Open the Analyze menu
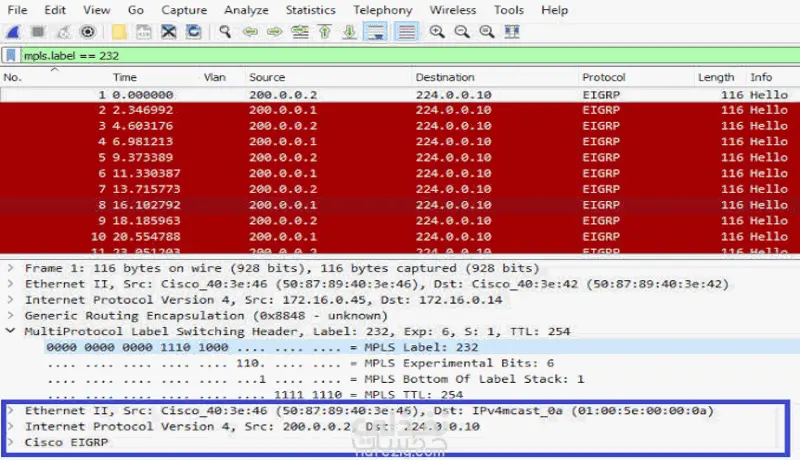 246,10
